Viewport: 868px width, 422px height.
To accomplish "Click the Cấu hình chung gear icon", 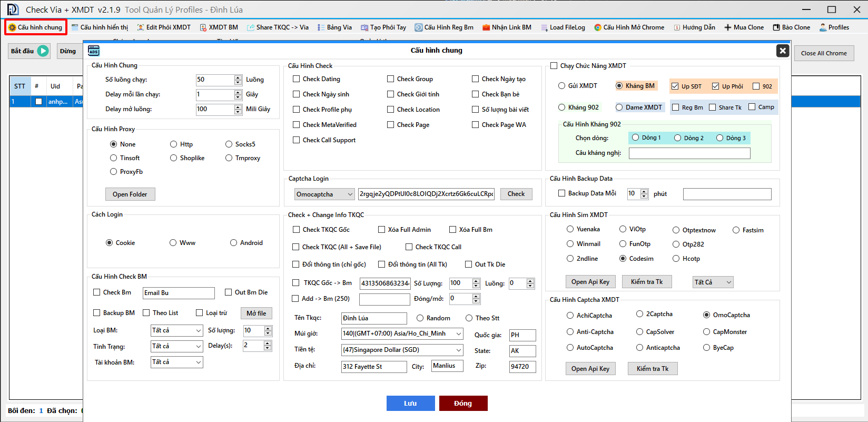I will 12,27.
